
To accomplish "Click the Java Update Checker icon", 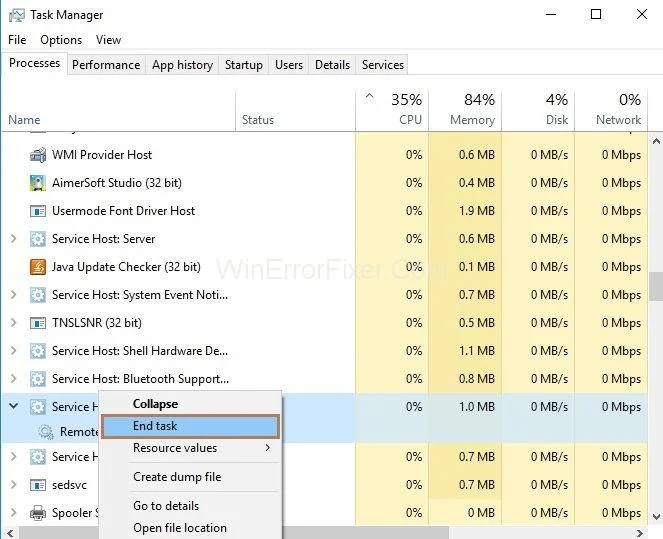I will tap(38, 267).
